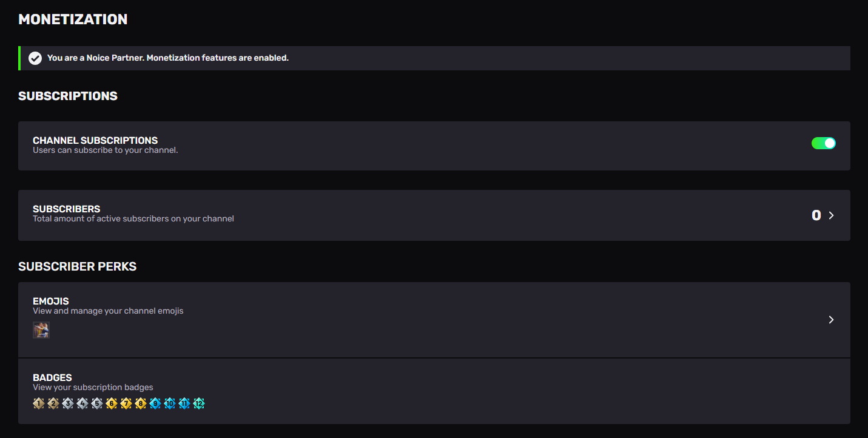Select the blue badge numbered 9
The height and width of the screenshot is (438, 868).
pos(155,403)
